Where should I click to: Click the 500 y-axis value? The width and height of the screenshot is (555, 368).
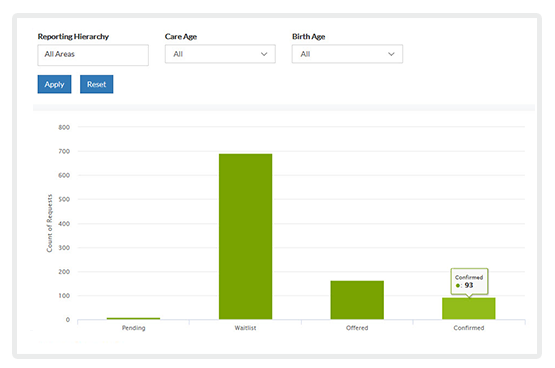tap(64, 200)
